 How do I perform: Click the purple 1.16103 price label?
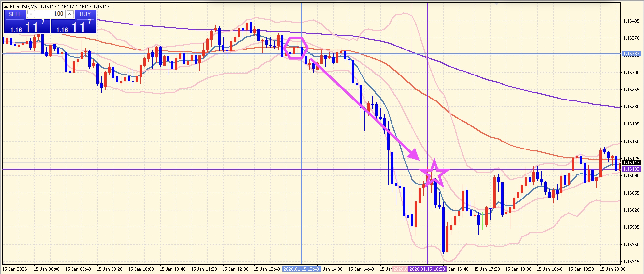pos(631,169)
